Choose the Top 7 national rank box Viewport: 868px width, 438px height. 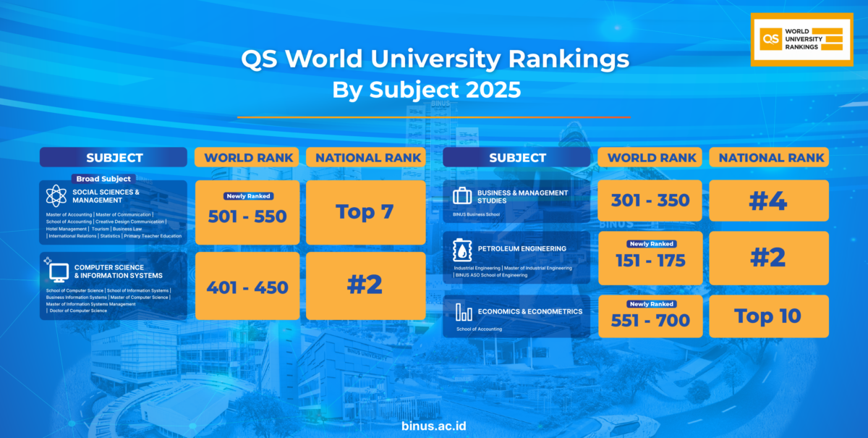coord(365,212)
